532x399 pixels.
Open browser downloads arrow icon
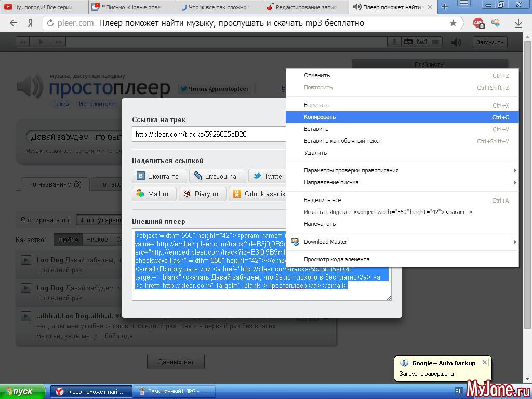click(x=518, y=23)
